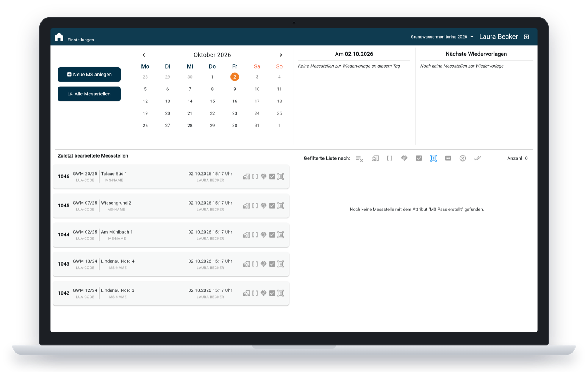Toggle the checkmark box in row 1042
Screen dimensions: 588x372
tap(272, 293)
